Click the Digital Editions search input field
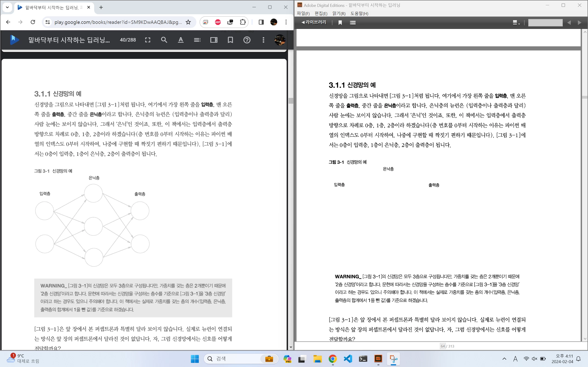The height and width of the screenshot is (367, 588). [545, 22]
